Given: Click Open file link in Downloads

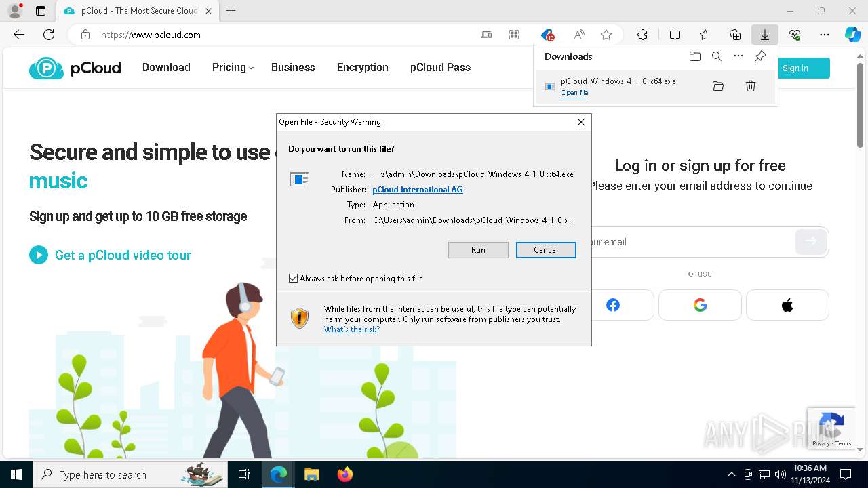Looking at the screenshot, I should pyautogui.click(x=574, y=93).
